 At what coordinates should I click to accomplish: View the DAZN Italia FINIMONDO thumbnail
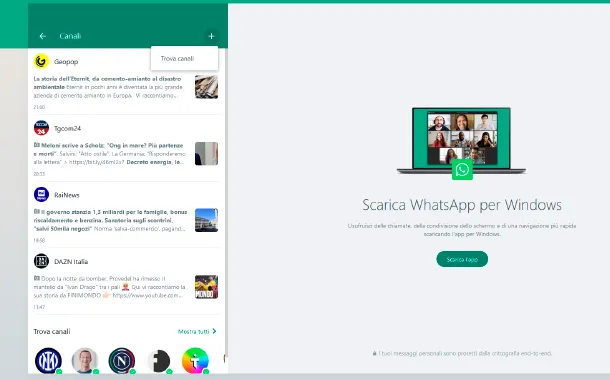click(206, 287)
